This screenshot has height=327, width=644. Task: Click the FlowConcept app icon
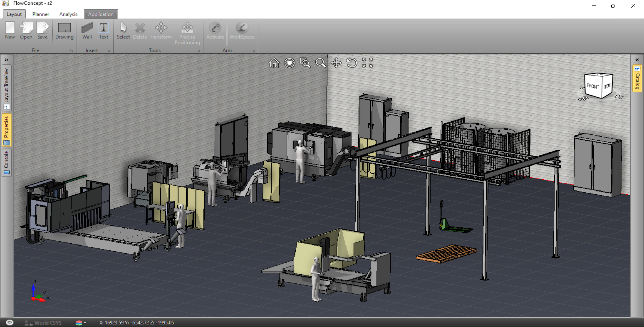(6, 3)
